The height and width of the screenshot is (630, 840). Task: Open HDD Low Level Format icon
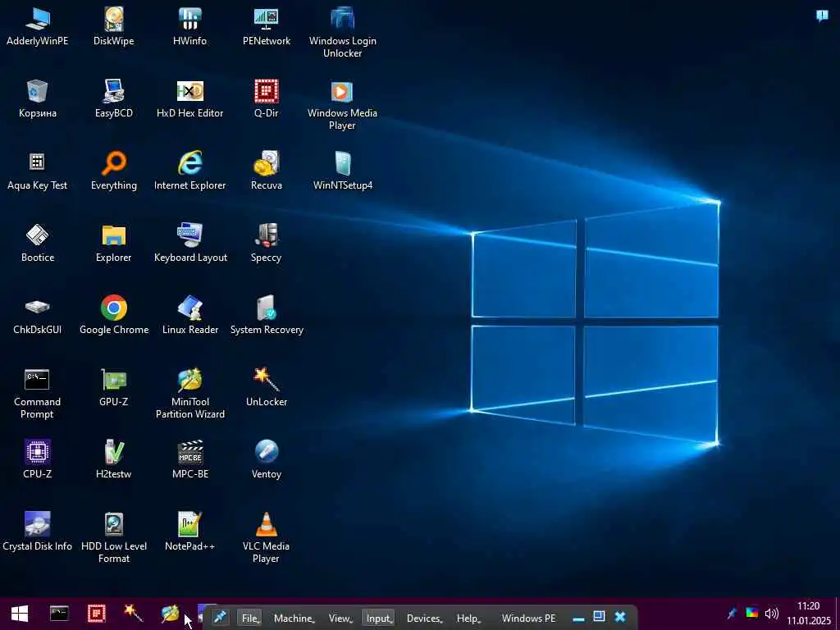(113, 538)
